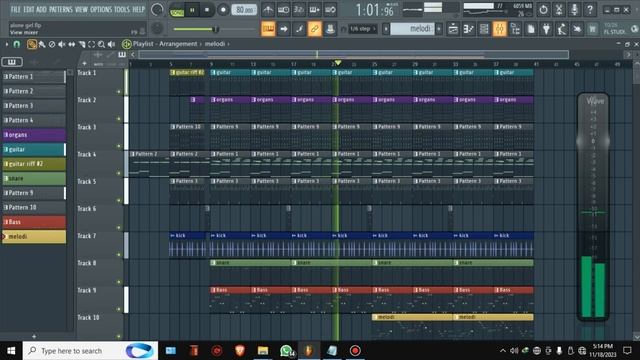
Task: Open the piano roll view
Action: point(469,29)
